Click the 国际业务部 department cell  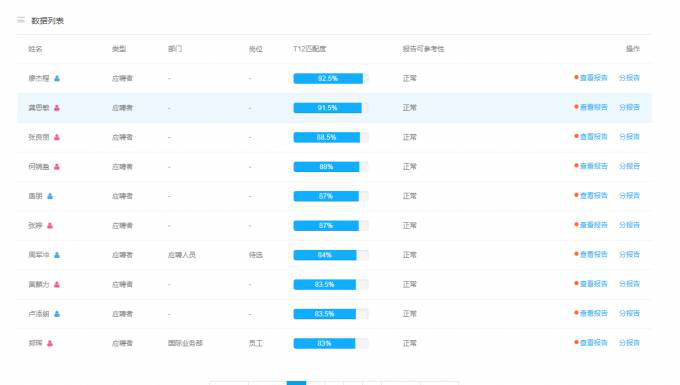tap(185, 343)
